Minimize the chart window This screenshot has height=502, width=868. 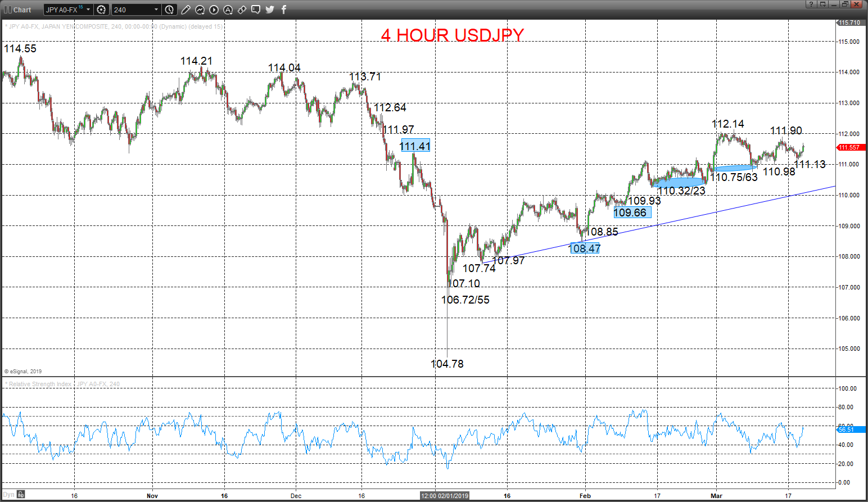pyautogui.click(x=834, y=4)
